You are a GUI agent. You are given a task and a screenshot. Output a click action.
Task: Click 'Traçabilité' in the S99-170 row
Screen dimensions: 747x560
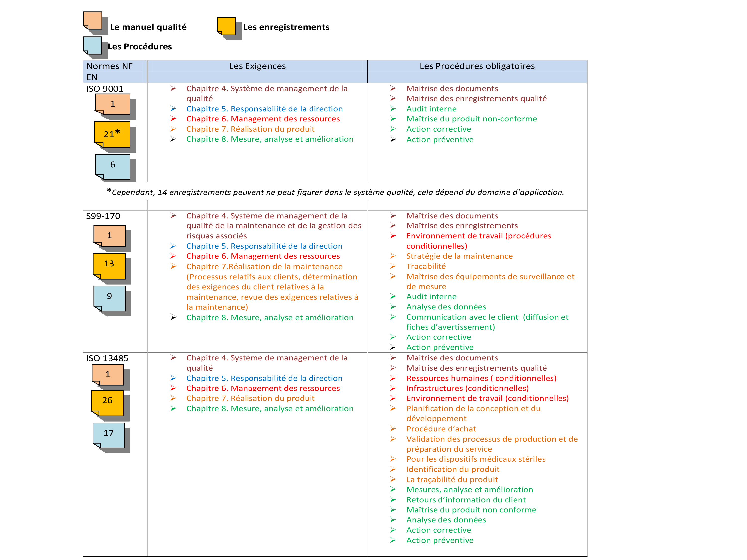coord(426,266)
